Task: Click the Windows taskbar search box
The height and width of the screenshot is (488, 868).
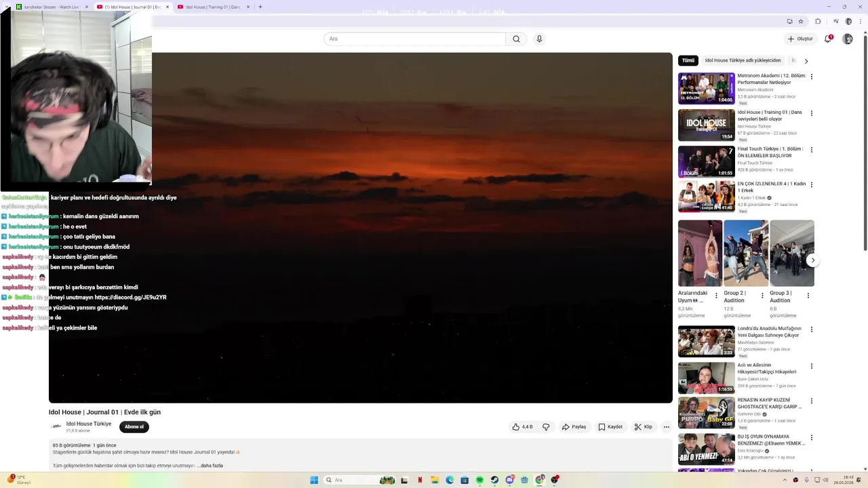Action: pos(358,480)
